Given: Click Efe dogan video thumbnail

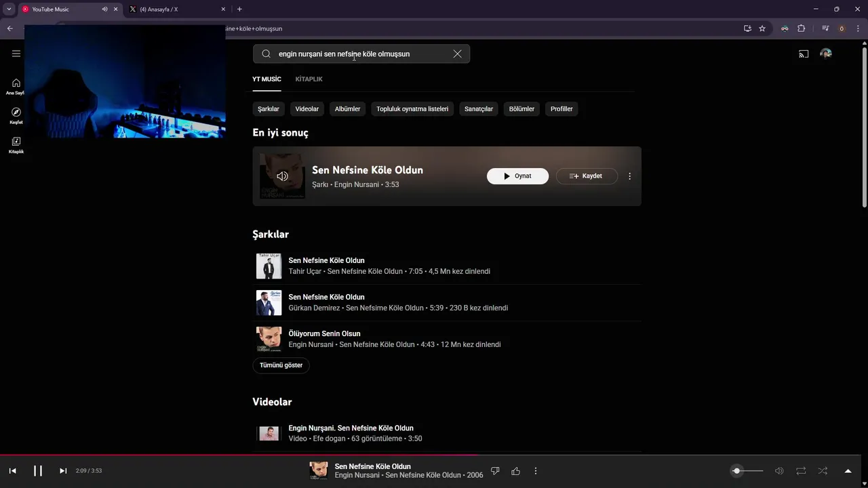Looking at the screenshot, I should (269, 433).
